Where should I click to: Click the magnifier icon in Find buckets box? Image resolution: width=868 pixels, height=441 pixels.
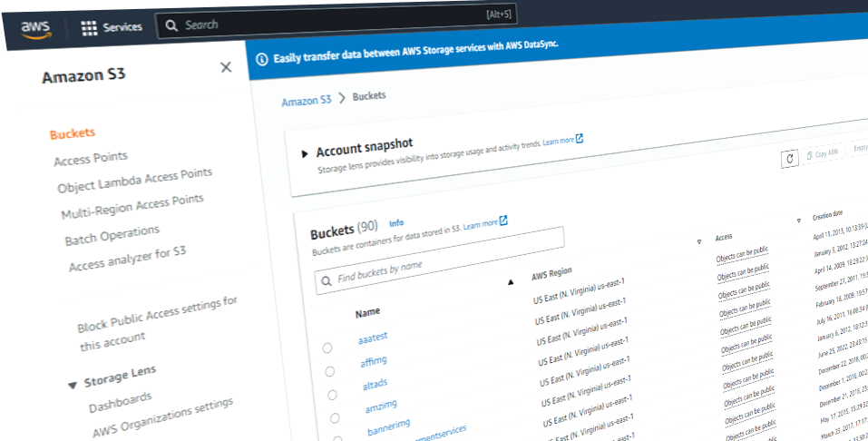pos(327,280)
